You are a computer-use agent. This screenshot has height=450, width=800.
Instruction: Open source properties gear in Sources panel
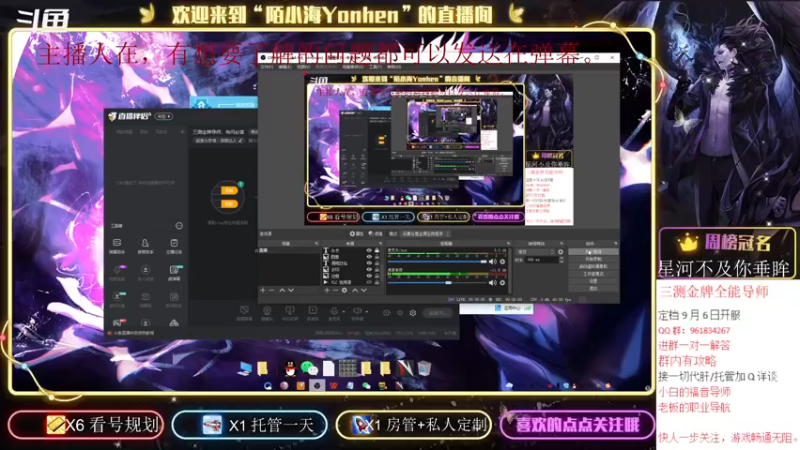(x=344, y=290)
